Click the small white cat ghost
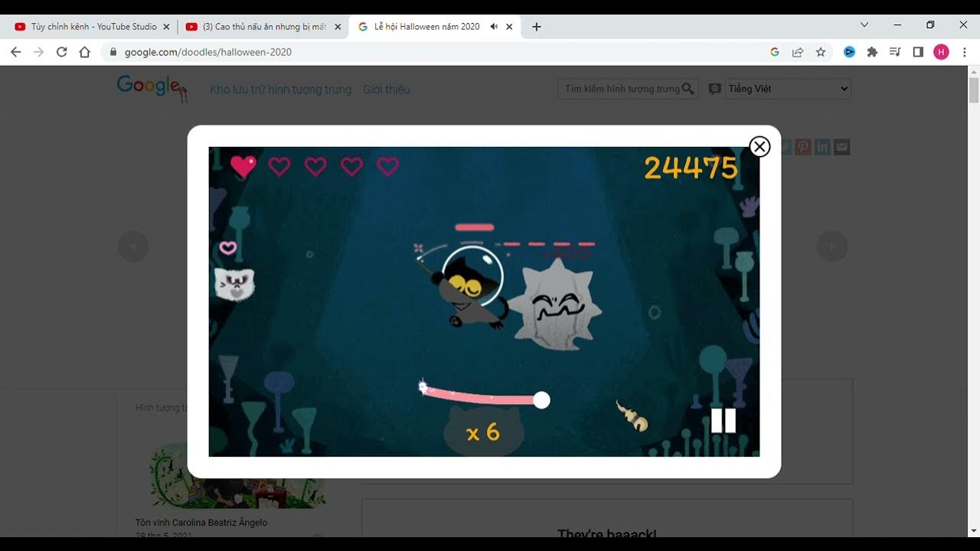980x551 pixels. pos(234,284)
